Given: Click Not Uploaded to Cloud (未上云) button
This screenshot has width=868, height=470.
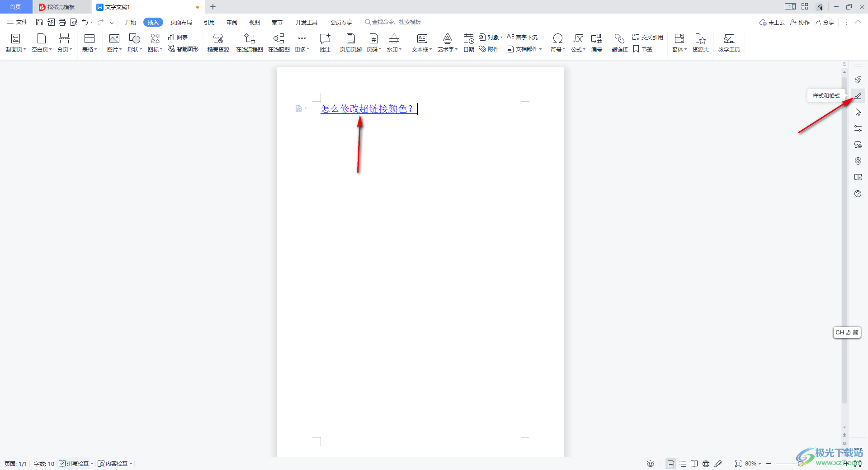Looking at the screenshot, I should tap(772, 22).
